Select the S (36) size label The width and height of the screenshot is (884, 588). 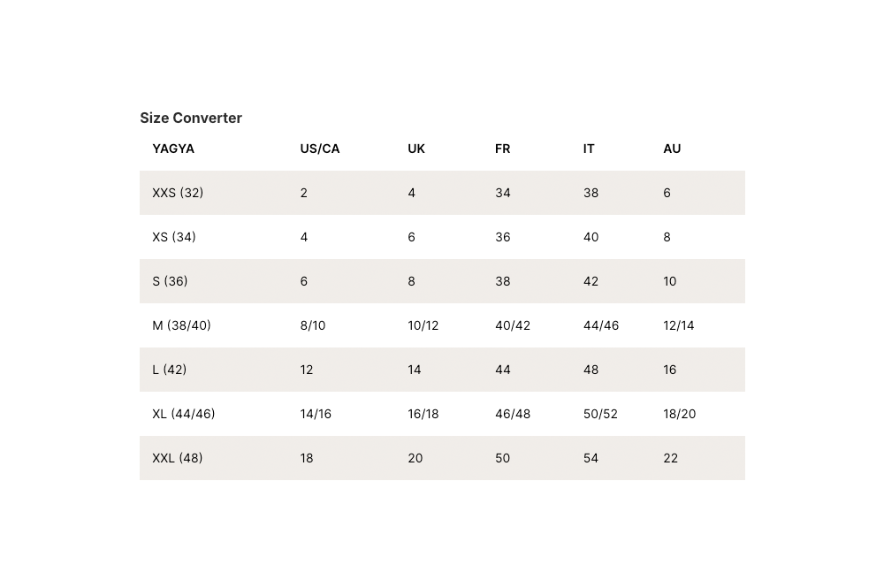pyautogui.click(x=170, y=281)
